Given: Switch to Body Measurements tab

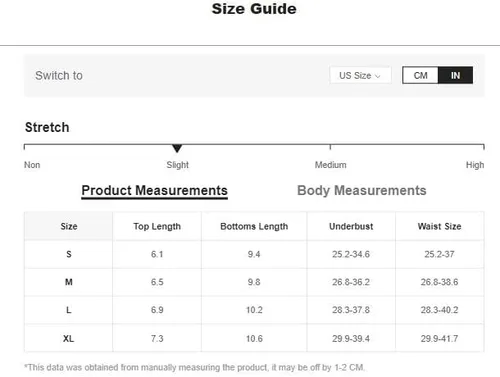Looking at the screenshot, I should click(x=362, y=191).
